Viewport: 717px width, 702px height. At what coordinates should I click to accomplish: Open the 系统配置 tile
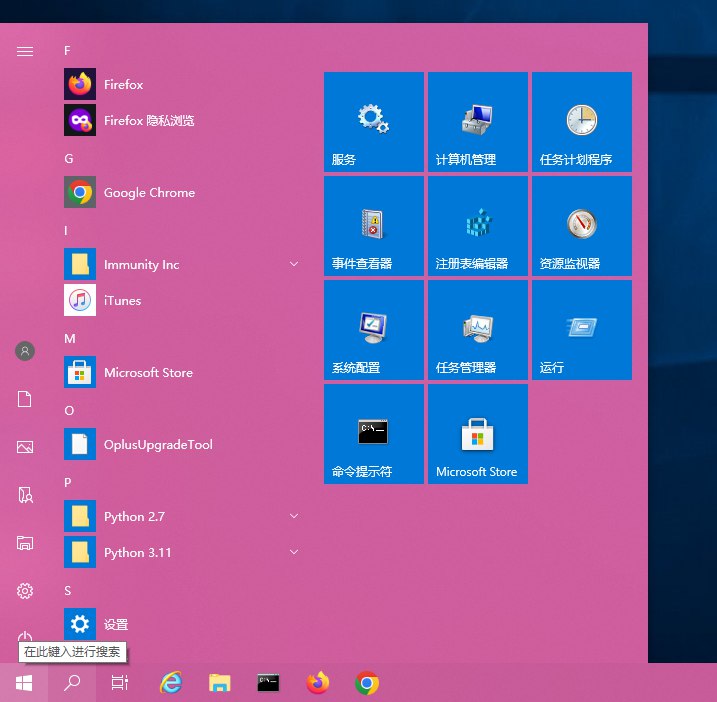tap(374, 330)
